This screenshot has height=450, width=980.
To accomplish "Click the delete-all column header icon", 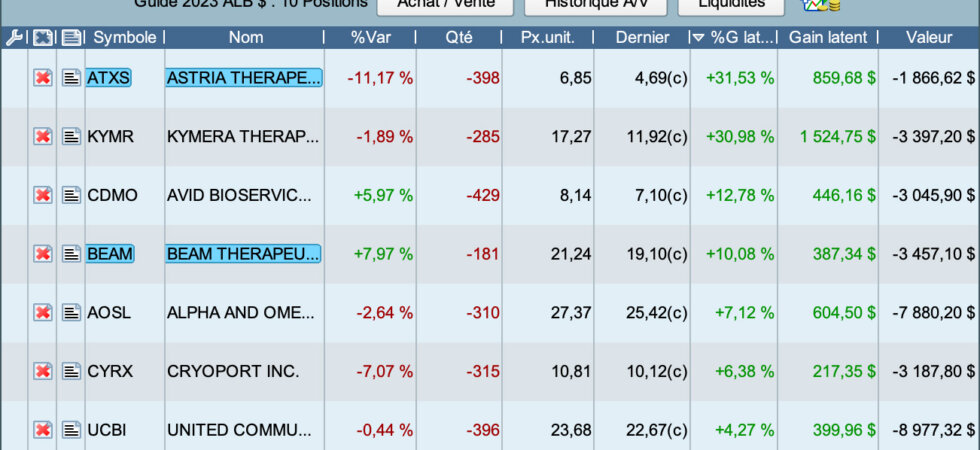I will click(x=42, y=38).
